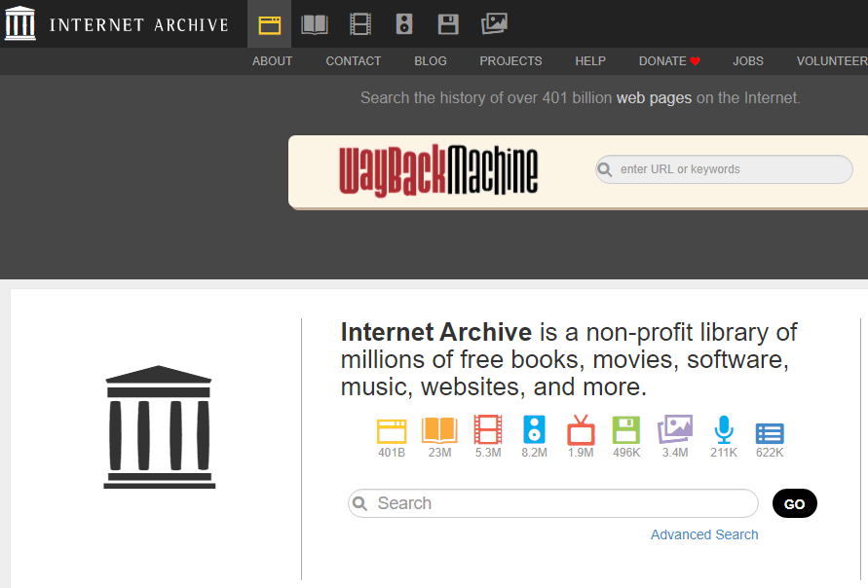This screenshot has width=868, height=588.
Task: Click the red film icon labeled 5.3M
Action: [x=488, y=429]
